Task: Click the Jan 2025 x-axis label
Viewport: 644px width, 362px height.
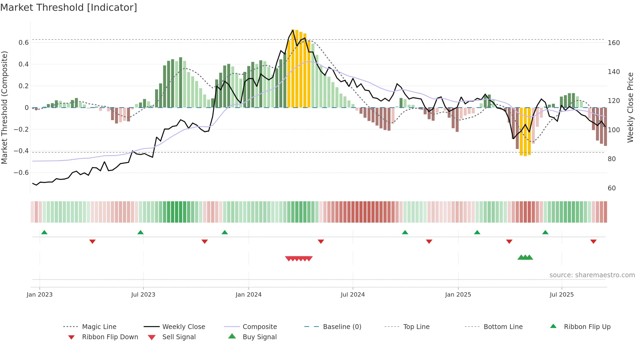Action: coord(458,294)
